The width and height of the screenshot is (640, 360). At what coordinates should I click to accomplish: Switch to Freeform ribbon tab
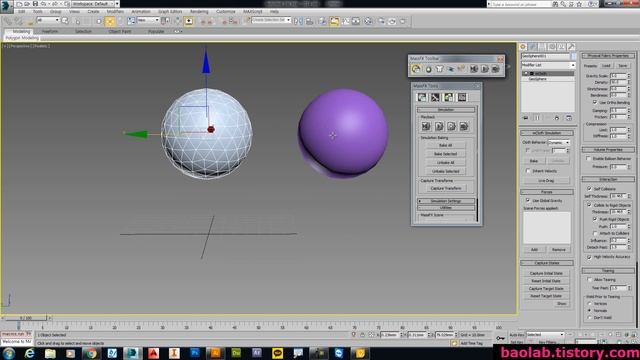[x=50, y=31]
